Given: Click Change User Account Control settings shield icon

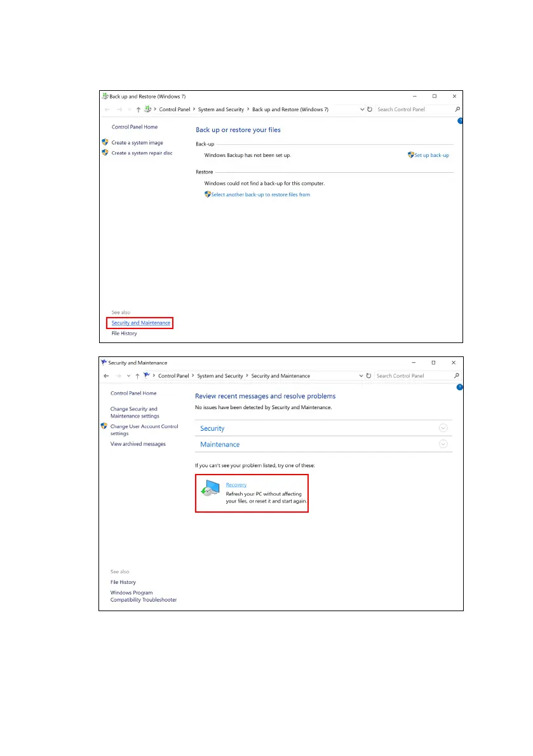Looking at the screenshot, I should coord(104,426).
